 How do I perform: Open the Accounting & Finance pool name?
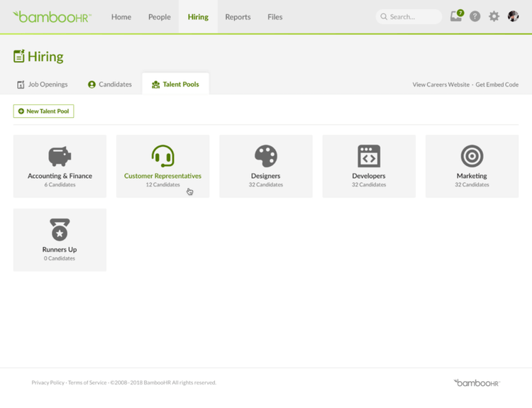pos(60,176)
